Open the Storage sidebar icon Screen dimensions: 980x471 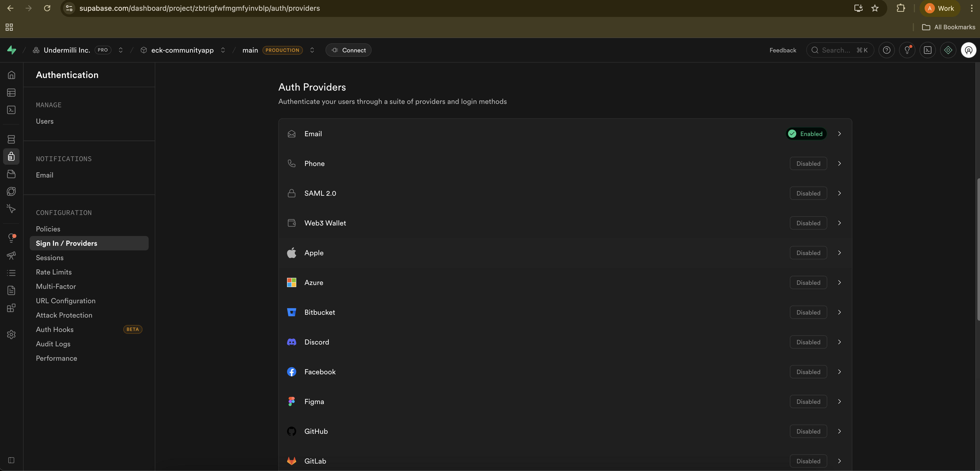(x=12, y=174)
